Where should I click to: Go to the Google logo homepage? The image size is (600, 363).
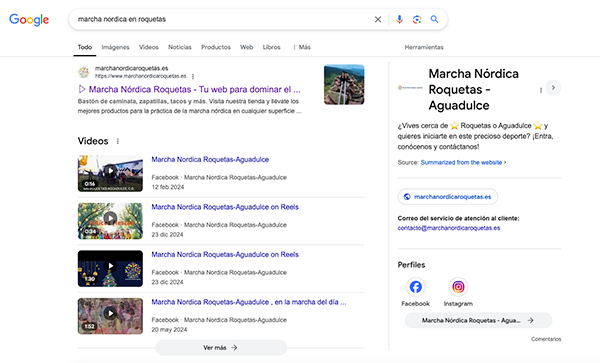(29, 20)
